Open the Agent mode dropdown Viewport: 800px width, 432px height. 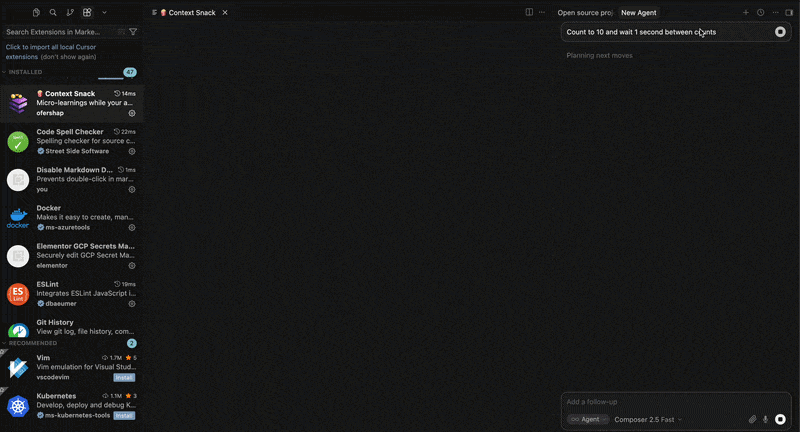pyautogui.click(x=588, y=419)
